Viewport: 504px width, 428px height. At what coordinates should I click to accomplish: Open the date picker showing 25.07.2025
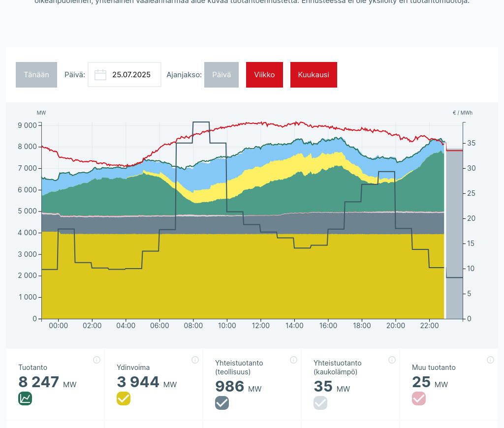131,75
